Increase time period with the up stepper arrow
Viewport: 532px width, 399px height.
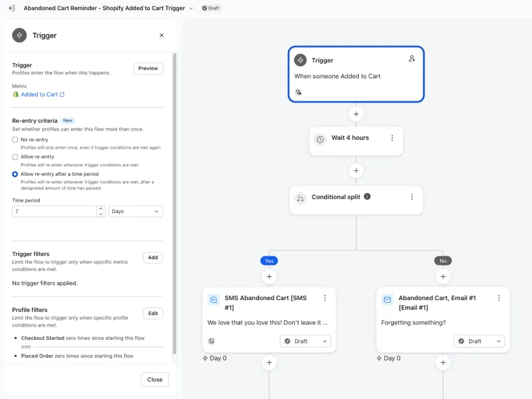(x=101, y=209)
